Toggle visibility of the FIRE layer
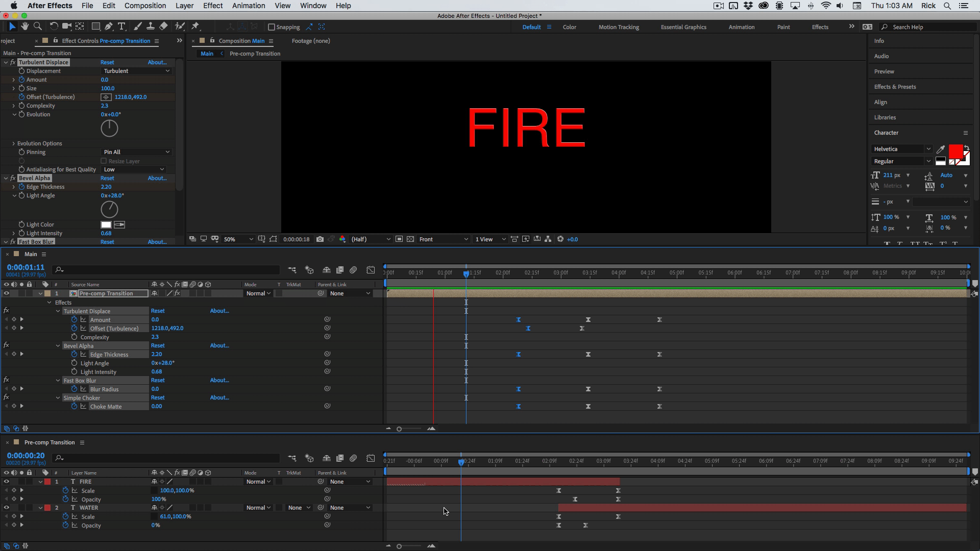Image resolution: width=980 pixels, height=551 pixels. pos(7,482)
